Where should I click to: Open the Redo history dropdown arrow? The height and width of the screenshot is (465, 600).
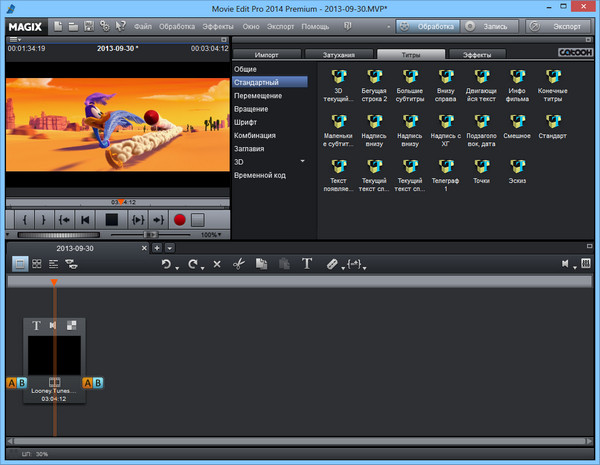tap(203, 267)
